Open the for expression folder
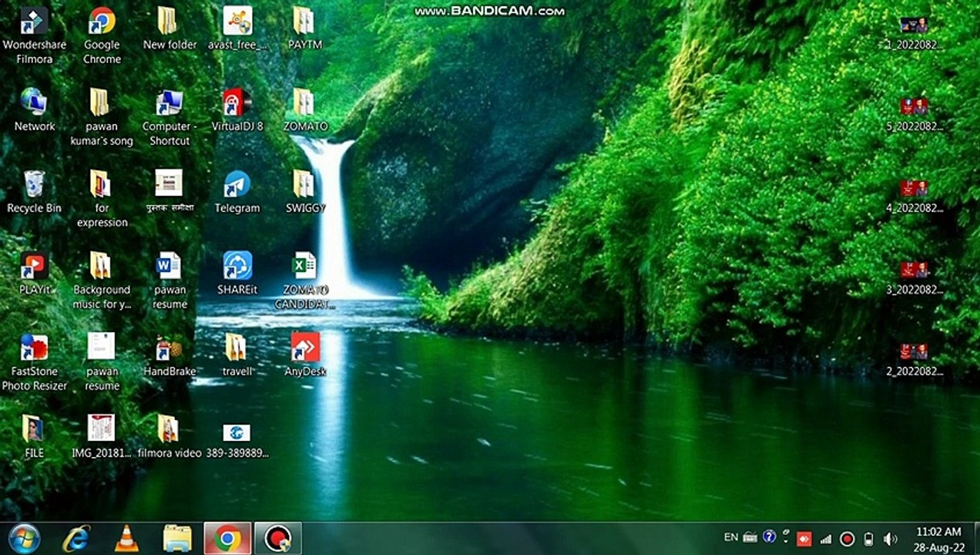980x555 pixels. pos(102,199)
